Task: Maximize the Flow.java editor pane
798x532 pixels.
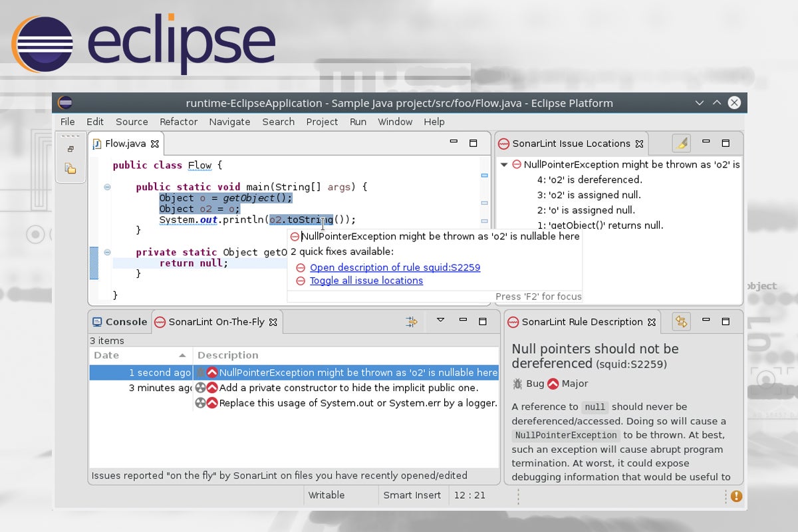Action: pyautogui.click(x=473, y=143)
